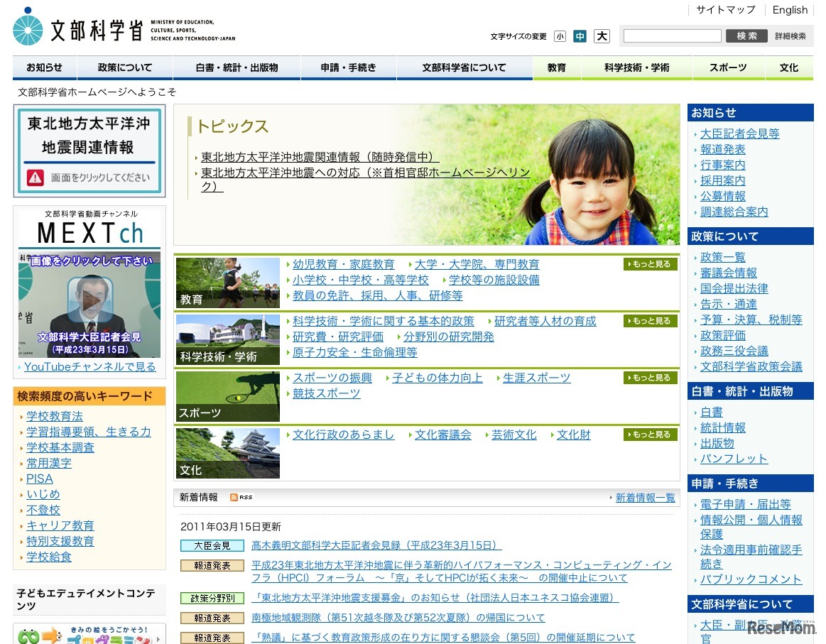Image resolution: width=826 pixels, height=644 pixels.
Task: Open the スポーツ category image
Action: click(228, 396)
